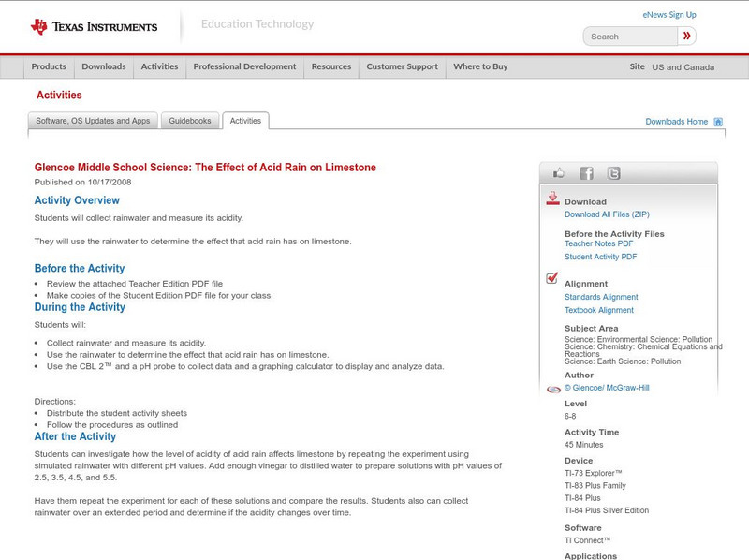This screenshot has height=560, width=749.
Task: Open the Teacher Notes PDF
Action: 598,243
